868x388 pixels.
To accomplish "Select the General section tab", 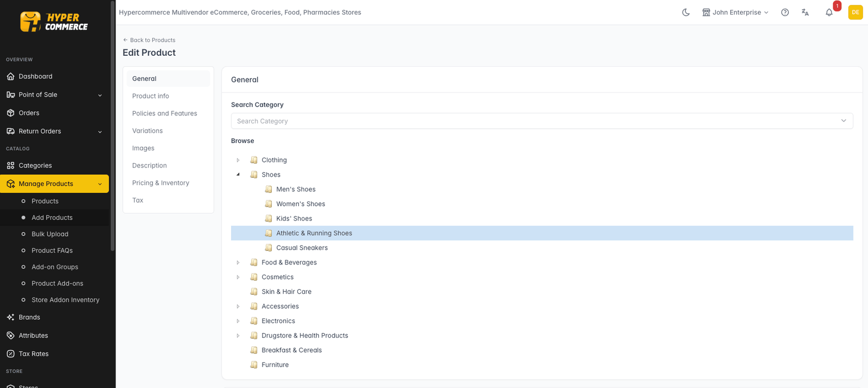I will [x=168, y=79].
